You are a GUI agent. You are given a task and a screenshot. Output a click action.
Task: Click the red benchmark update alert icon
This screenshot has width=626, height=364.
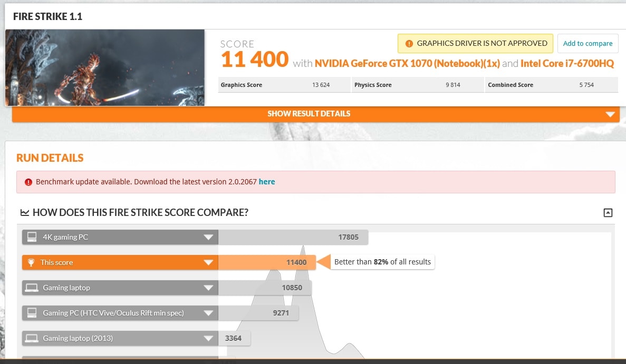[x=28, y=182]
